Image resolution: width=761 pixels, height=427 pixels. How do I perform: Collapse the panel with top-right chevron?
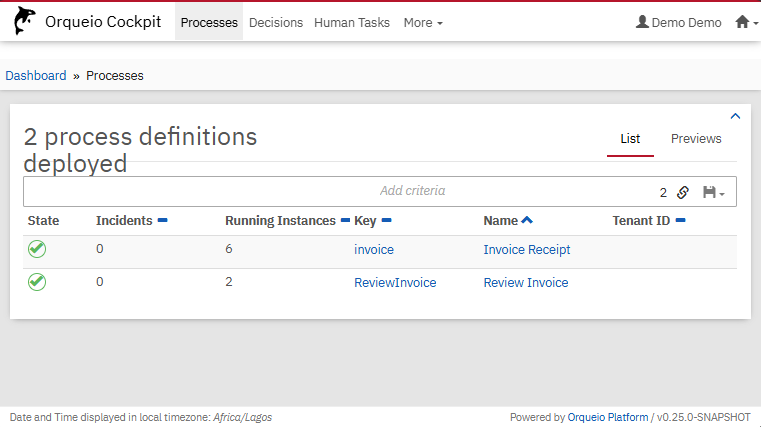pyautogui.click(x=736, y=117)
